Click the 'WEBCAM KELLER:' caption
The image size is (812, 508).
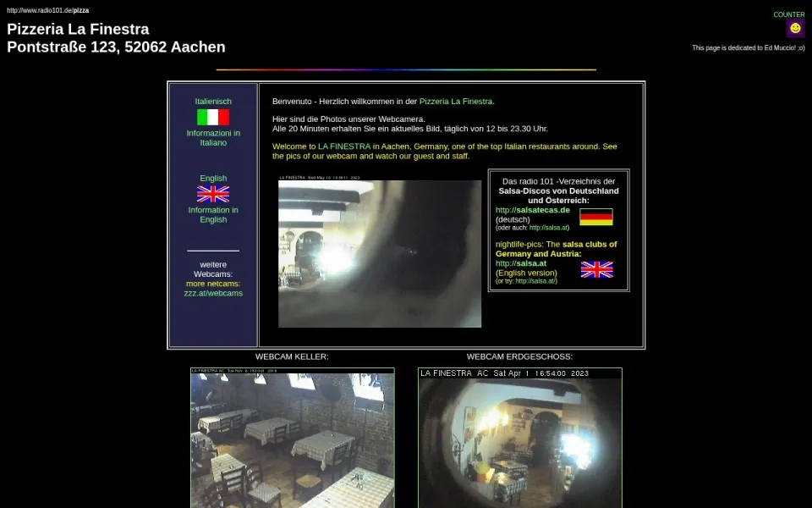(292, 356)
